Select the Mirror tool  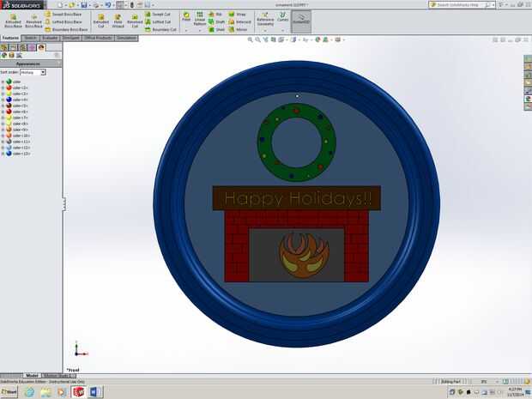click(238, 29)
